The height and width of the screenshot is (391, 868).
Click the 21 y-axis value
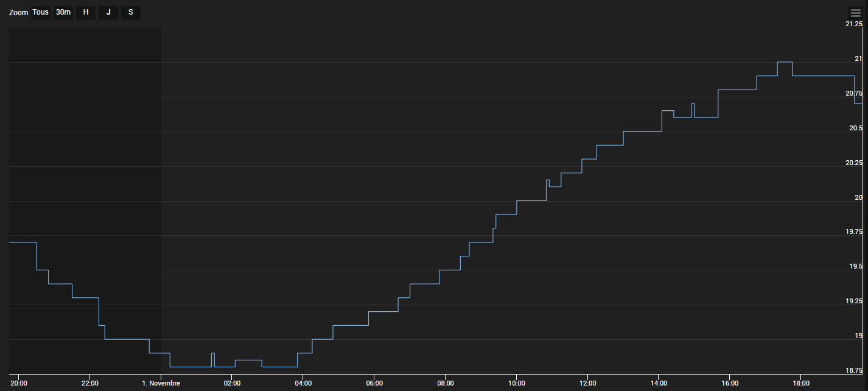(858, 58)
